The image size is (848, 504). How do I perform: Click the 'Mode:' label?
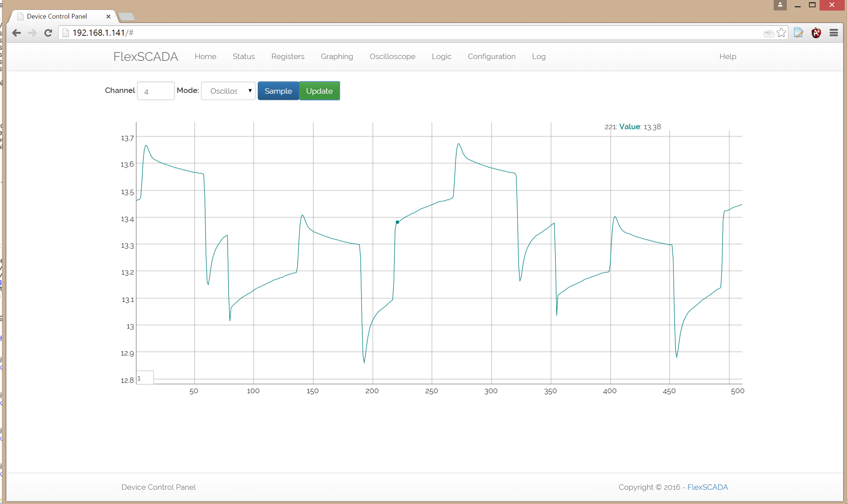coord(188,90)
